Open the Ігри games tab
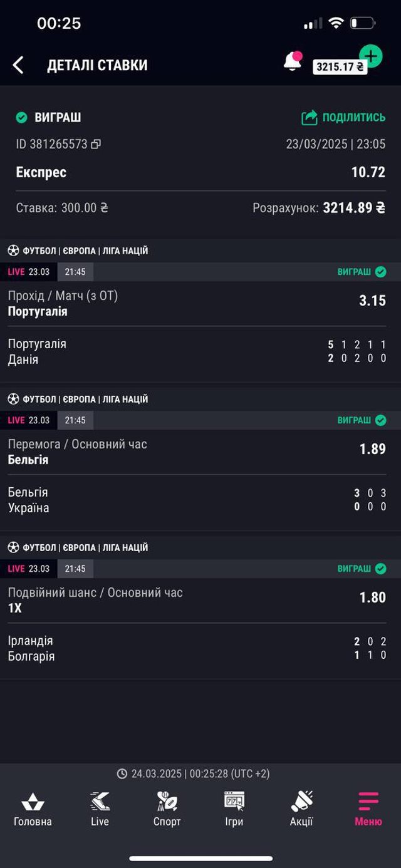 pos(234,809)
